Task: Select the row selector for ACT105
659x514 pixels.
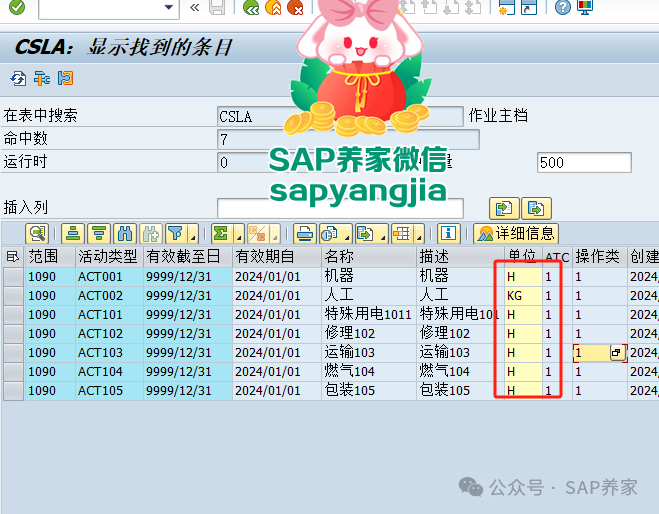Action: [x=13, y=390]
